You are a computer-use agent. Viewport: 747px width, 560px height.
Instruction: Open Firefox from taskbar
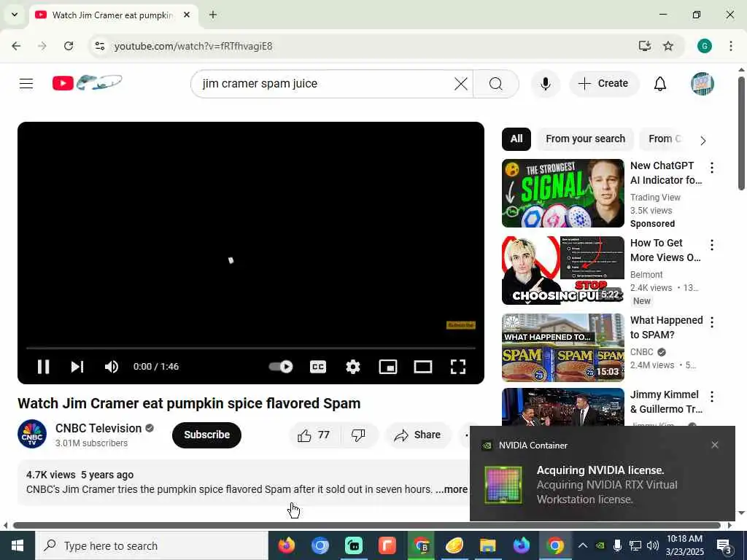(286, 545)
